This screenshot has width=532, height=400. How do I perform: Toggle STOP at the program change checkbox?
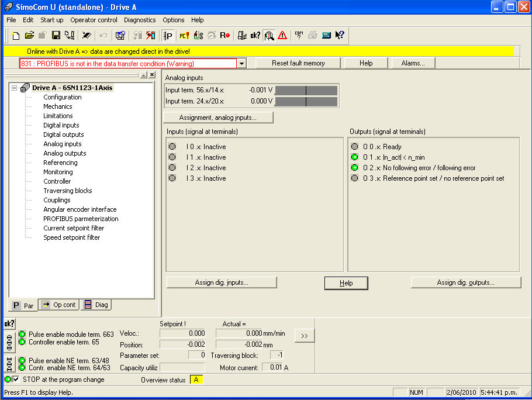16,380
